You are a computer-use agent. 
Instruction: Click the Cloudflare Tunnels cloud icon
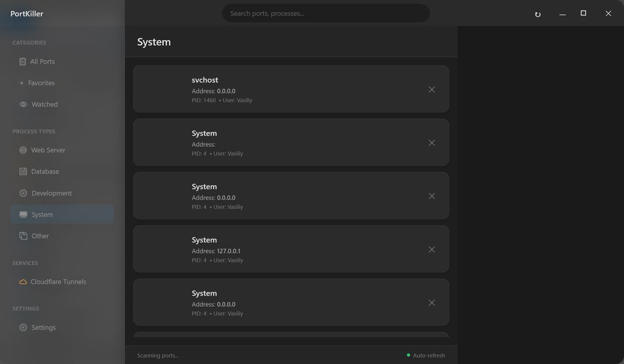click(23, 282)
